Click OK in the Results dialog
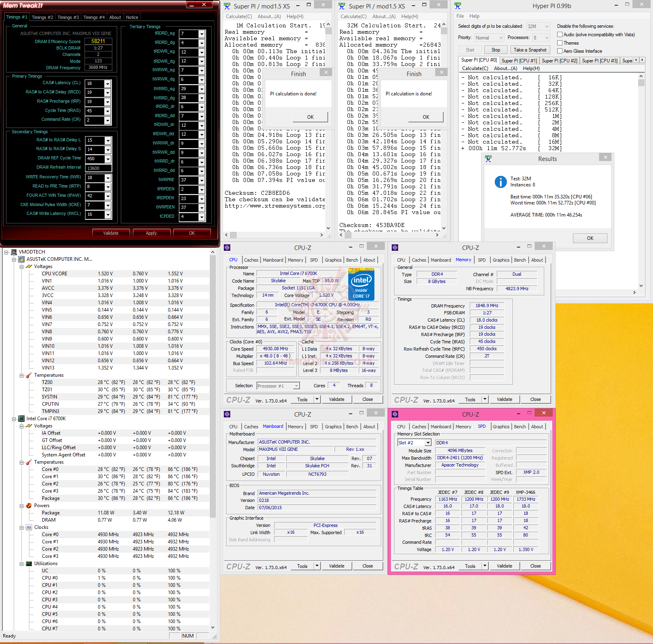The height and width of the screenshot is (644, 653). click(x=590, y=238)
